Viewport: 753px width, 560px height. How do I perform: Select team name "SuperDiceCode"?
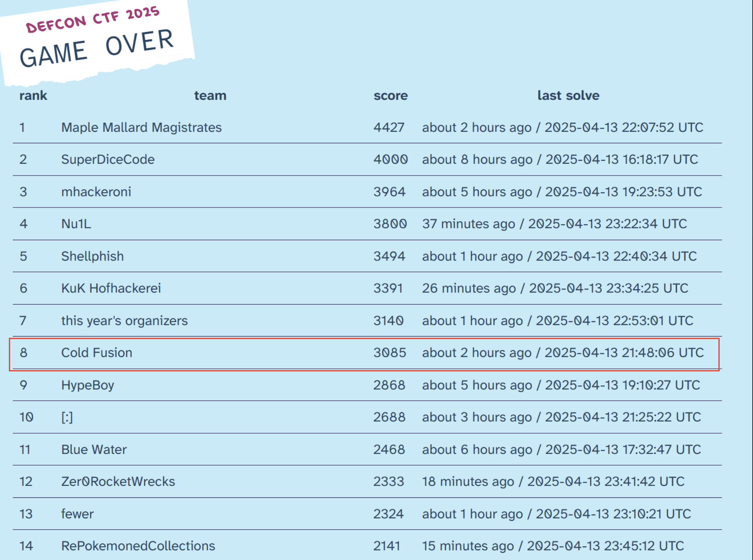tap(108, 159)
